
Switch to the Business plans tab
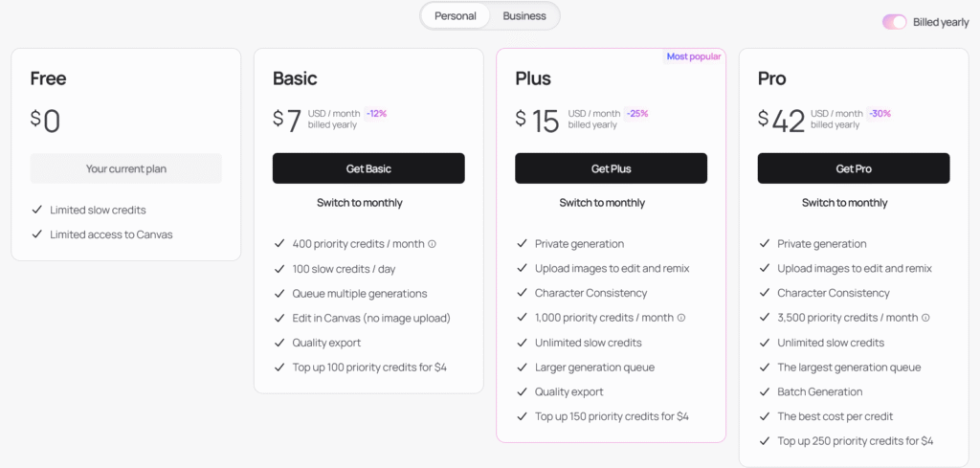coord(524,16)
